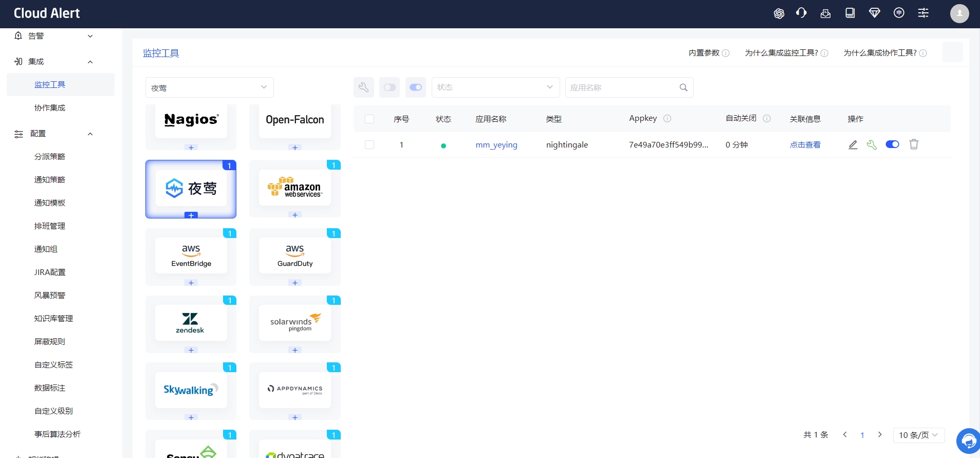Click the language switch circle icon
This screenshot has height=458, width=980.
[x=899, y=13]
